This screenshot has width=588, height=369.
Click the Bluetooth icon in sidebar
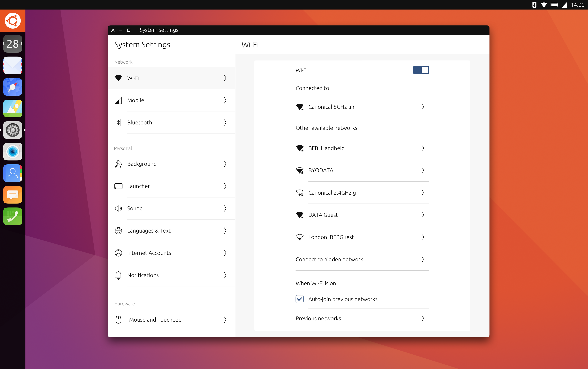click(118, 122)
